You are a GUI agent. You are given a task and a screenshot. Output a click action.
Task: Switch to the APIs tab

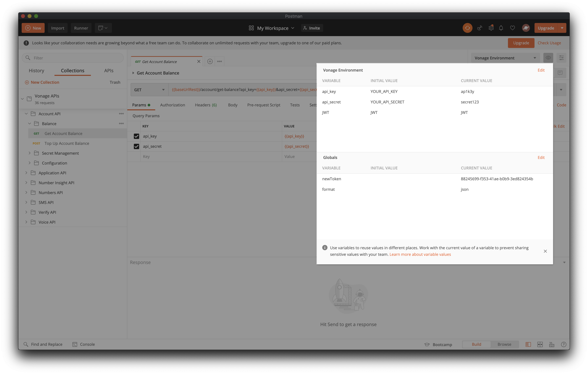pos(109,71)
